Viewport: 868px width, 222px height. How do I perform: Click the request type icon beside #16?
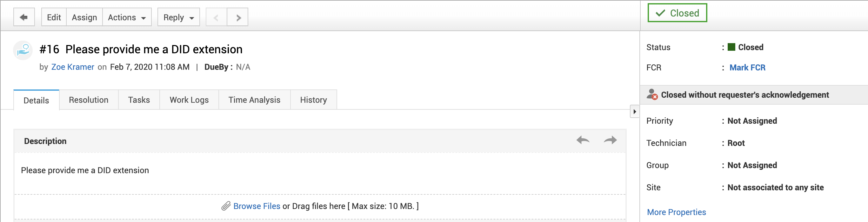(23, 50)
